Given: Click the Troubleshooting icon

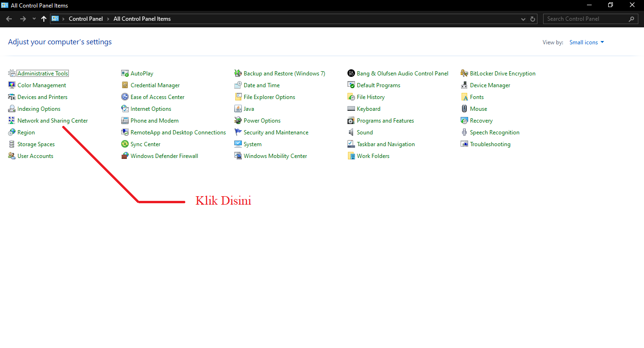Looking at the screenshot, I should pos(464,144).
